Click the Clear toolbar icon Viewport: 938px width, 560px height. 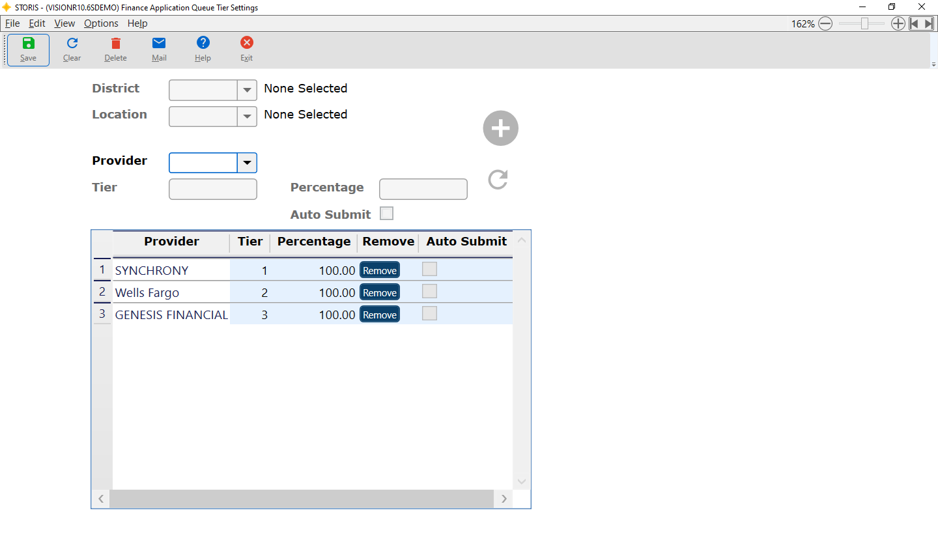click(x=72, y=50)
